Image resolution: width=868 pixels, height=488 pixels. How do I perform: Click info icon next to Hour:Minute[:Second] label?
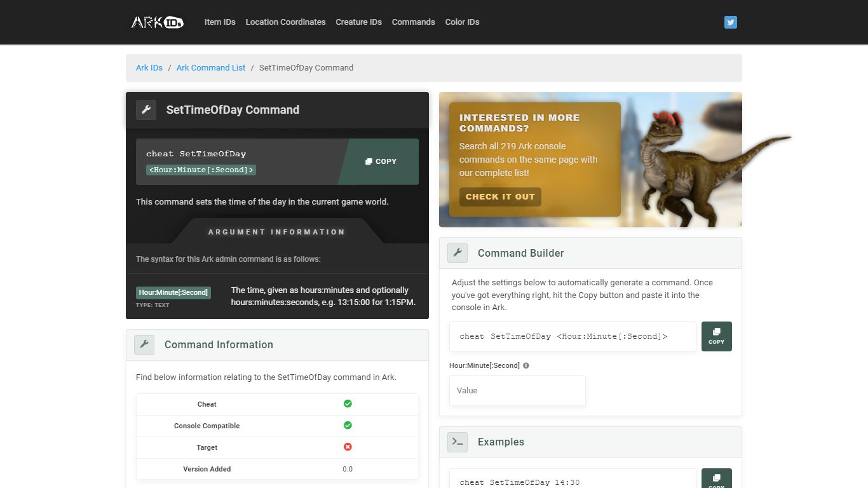[526, 365]
